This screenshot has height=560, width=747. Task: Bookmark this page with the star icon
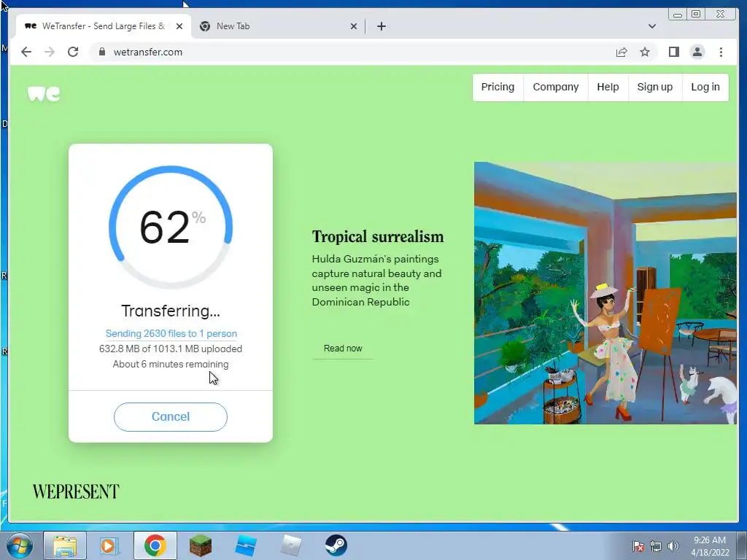(x=645, y=52)
